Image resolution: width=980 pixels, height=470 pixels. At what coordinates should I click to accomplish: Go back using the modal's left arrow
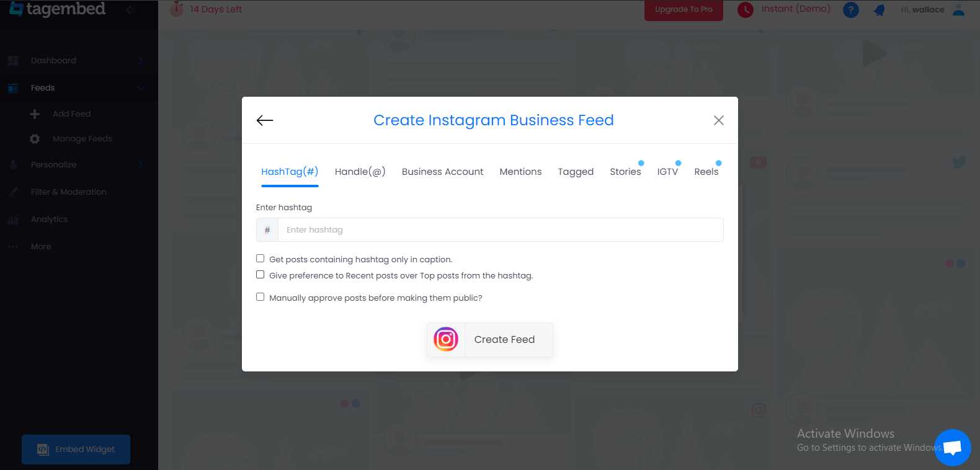pyautogui.click(x=265, y=120)
